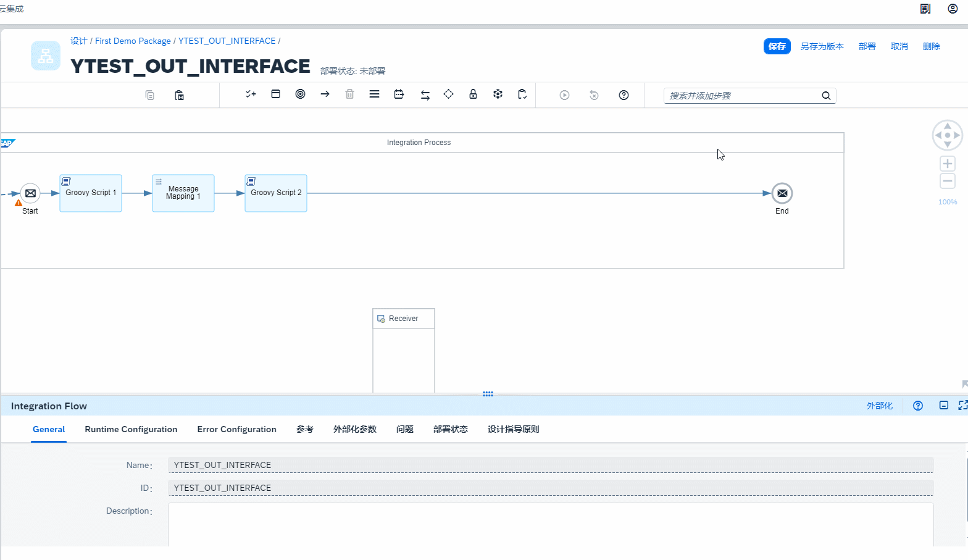Screen dimensions: 968x560
Task: Switch to the Runtime Configuration tab
Action: [x=131, y=429]
